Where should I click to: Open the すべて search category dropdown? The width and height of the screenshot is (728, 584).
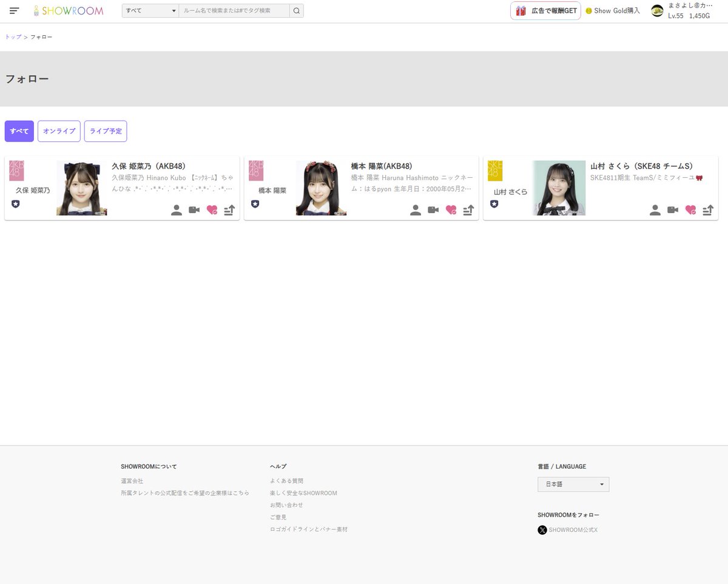pos(150,11)
